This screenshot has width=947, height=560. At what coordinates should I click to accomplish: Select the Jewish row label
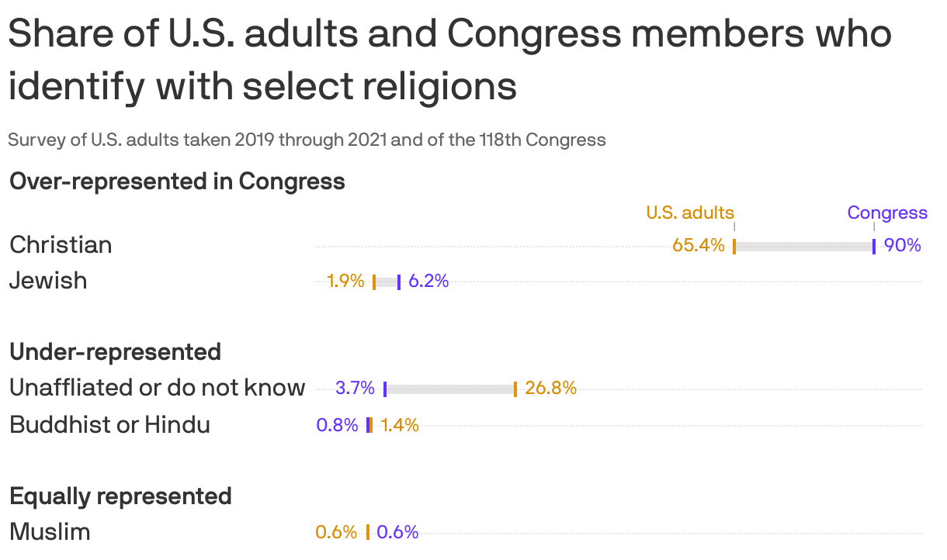coord(48,280)
